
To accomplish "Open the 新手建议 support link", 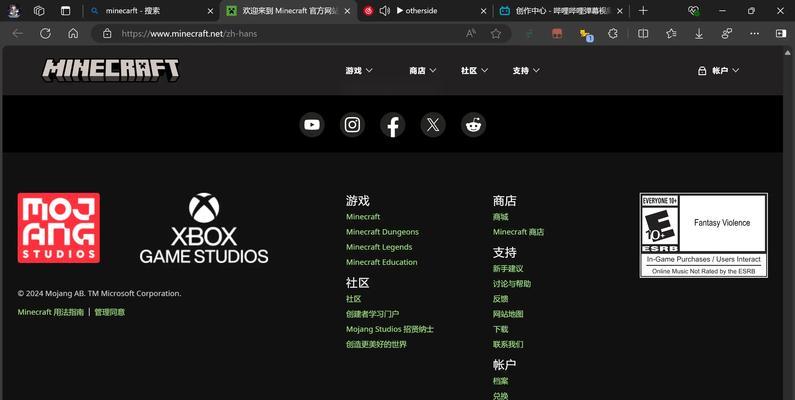I will [x=508, y=268].
